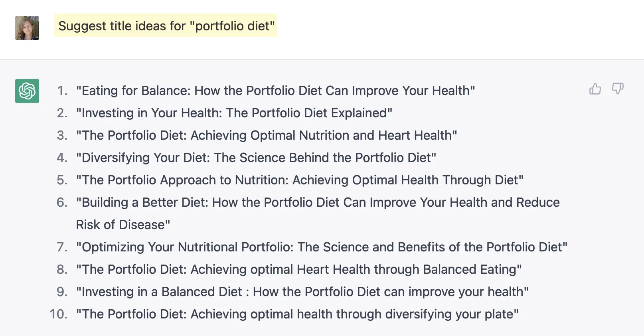
Task: Click title ending "diversifying your plate"
Action: click(297, 314)
